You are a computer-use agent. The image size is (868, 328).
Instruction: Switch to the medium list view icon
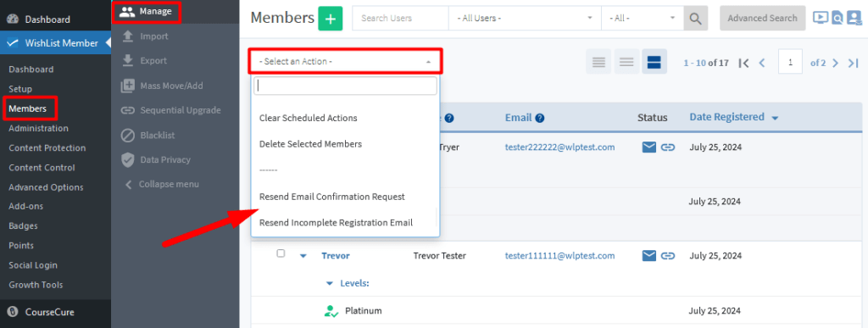(x=626, y=62)
